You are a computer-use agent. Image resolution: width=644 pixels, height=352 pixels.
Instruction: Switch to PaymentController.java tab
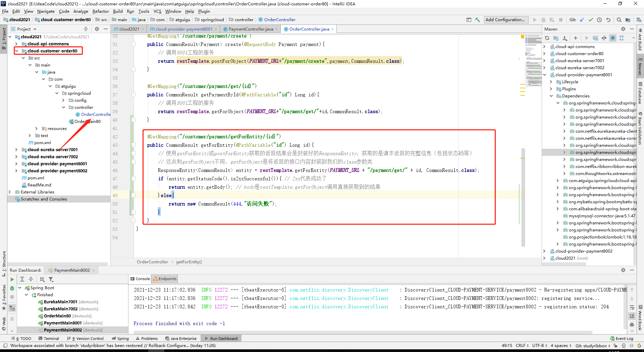251,29
